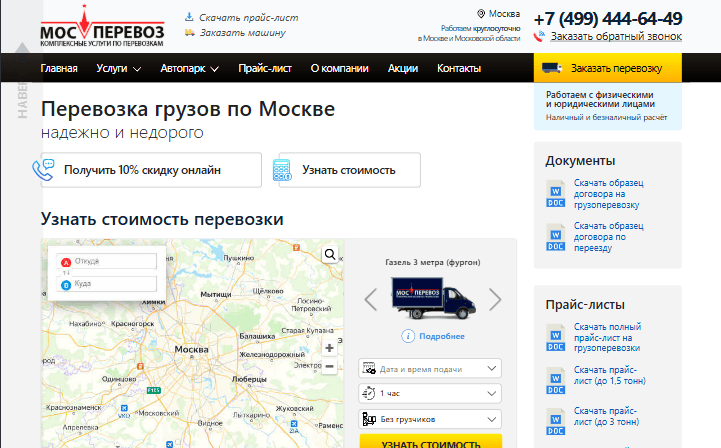The height and width of the screenshot is (448, 721).
Task: Click the info icon next to Подробнее
Action: [x=408, y=336]
